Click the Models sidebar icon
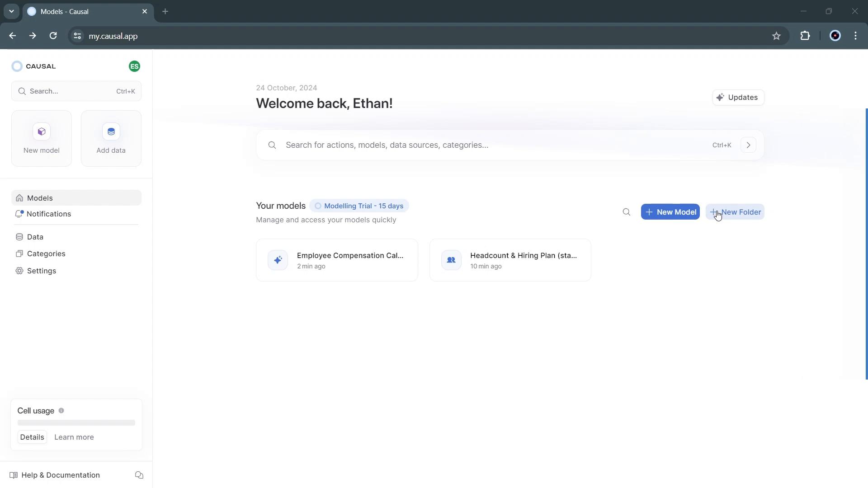This screenshot has width=868, height=488. pos(20,198)
